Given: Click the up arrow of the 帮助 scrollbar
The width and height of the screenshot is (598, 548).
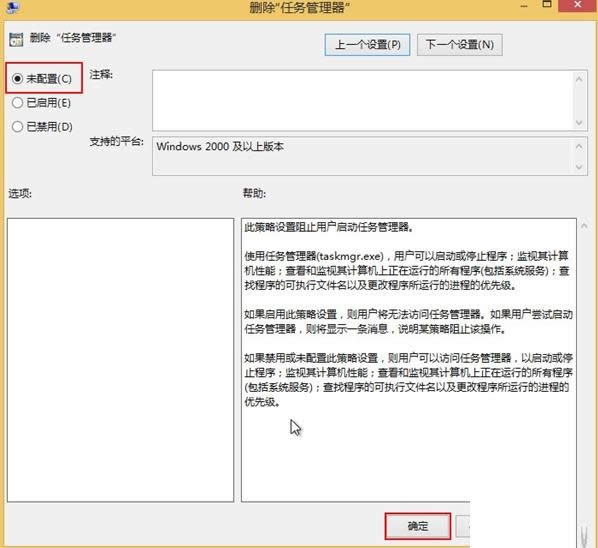Looking at the screenshot, I should coord(584,226).
